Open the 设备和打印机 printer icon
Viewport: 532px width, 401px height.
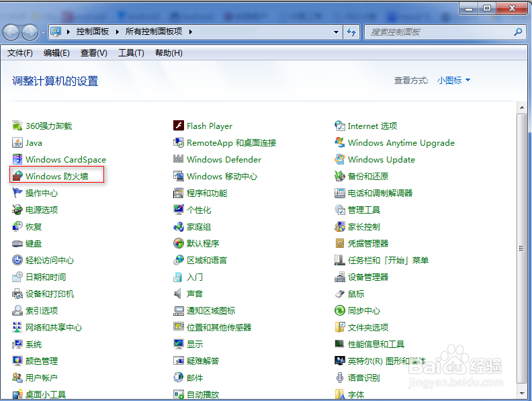[x=17, y=294]
